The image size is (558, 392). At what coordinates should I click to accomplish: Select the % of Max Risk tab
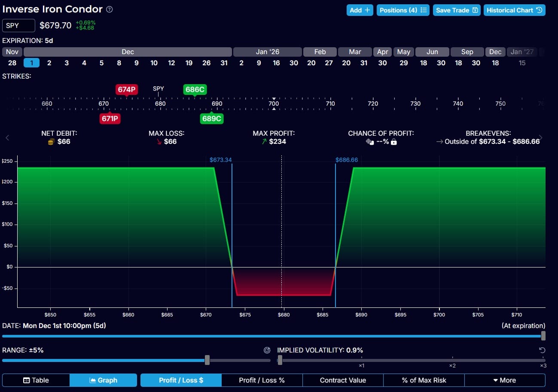pos(424,380)
